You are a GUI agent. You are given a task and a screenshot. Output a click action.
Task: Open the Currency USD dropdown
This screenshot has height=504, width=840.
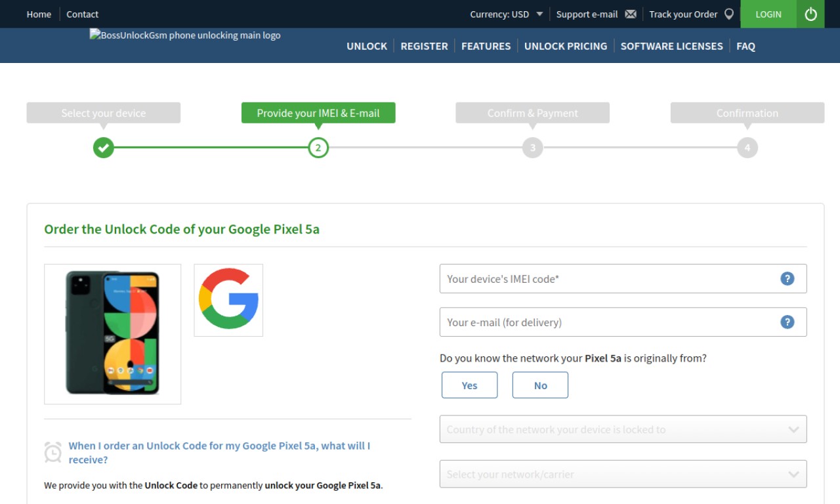506,14
